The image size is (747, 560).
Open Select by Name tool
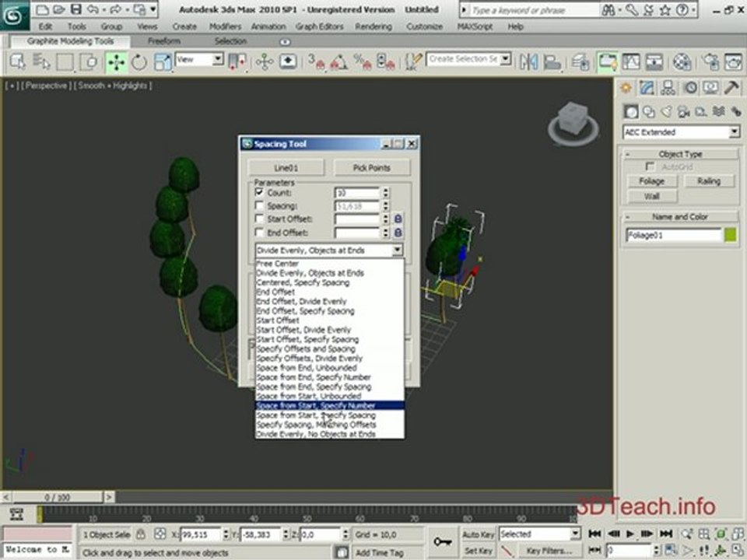[x=41, y=62]
